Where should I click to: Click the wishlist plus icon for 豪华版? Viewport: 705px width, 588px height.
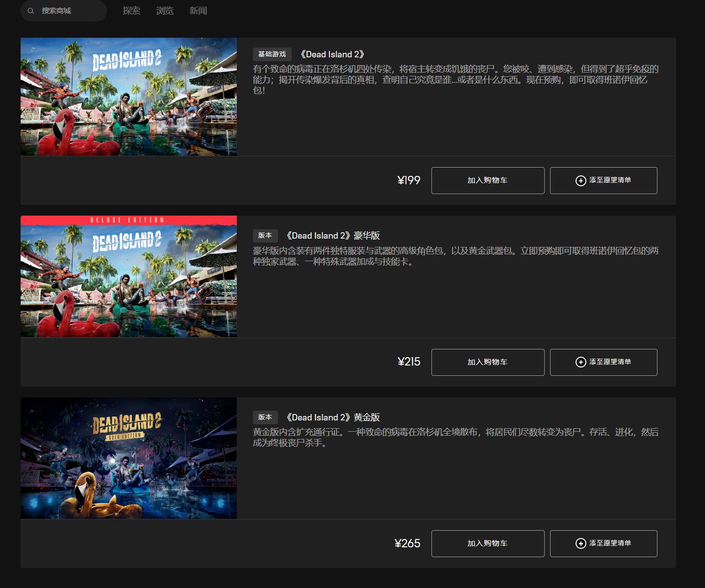[580, 362]
